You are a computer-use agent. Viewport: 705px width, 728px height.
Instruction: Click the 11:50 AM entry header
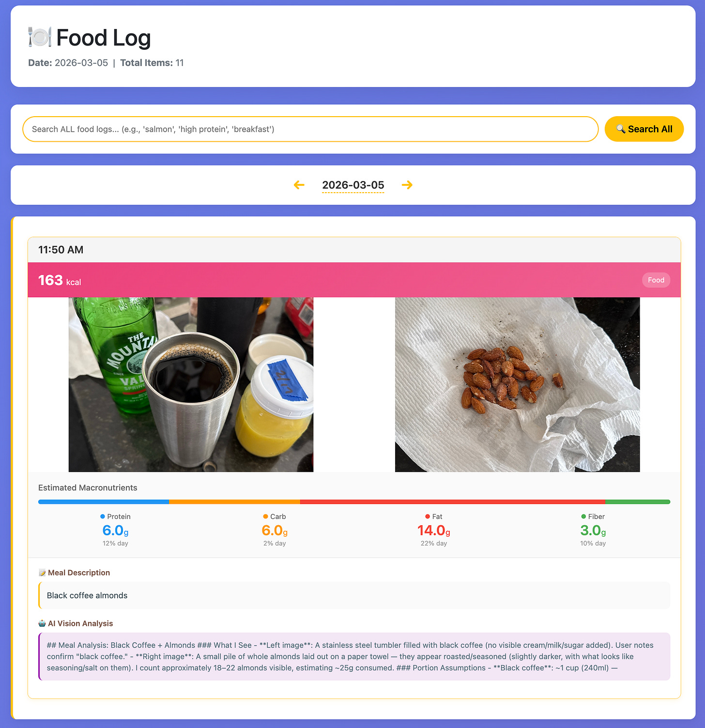tap(354, 250)
